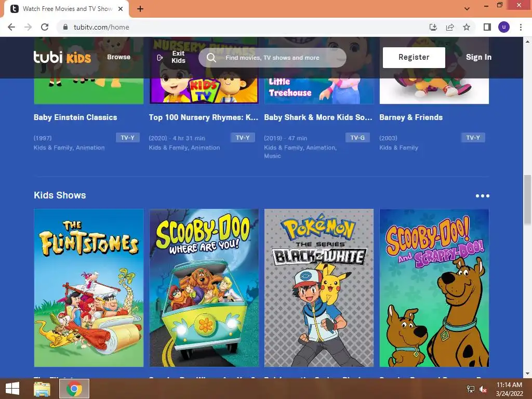This screenshot has width=532, height=399.
Task: Click the scrollbar down arrow
Action: tap(527, 374)
